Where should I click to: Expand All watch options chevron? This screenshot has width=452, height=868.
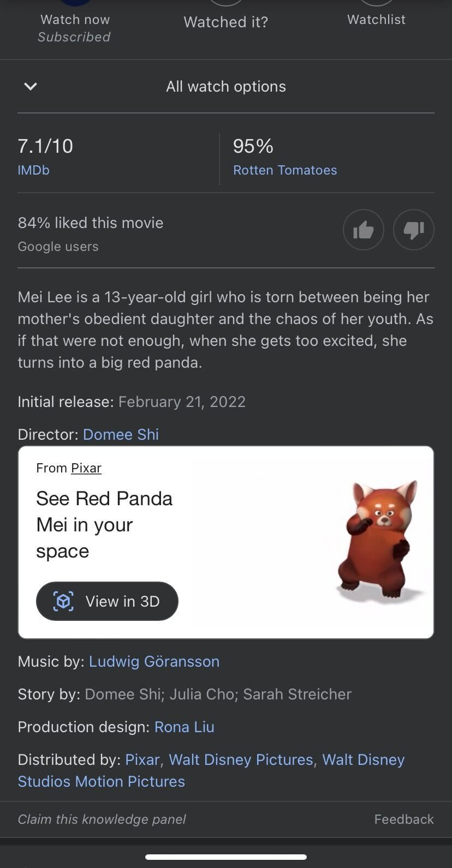click(31, 86)
